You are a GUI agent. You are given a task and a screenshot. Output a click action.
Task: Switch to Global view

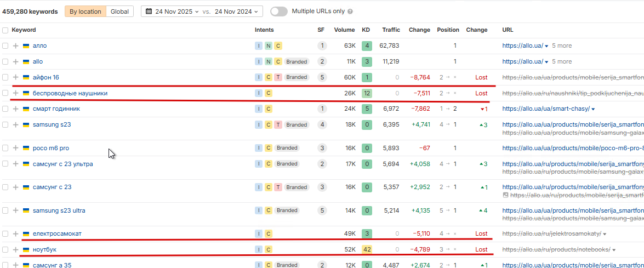pyautogui.click(x=119, y=12)
